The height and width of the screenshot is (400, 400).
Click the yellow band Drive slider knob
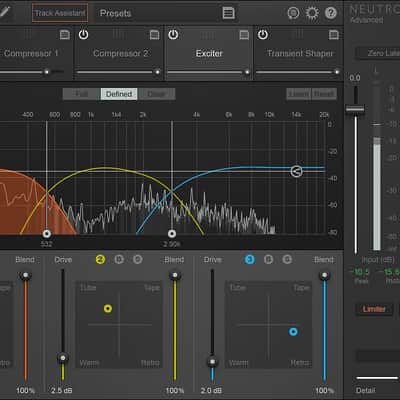(63, 358)
